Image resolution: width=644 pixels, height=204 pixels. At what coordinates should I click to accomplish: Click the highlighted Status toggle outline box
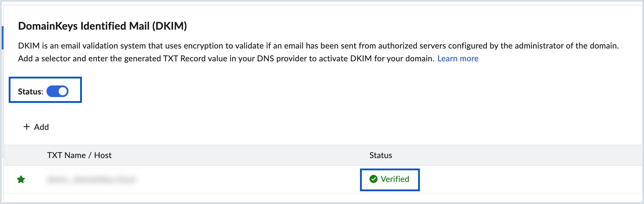tap(45, 90)
